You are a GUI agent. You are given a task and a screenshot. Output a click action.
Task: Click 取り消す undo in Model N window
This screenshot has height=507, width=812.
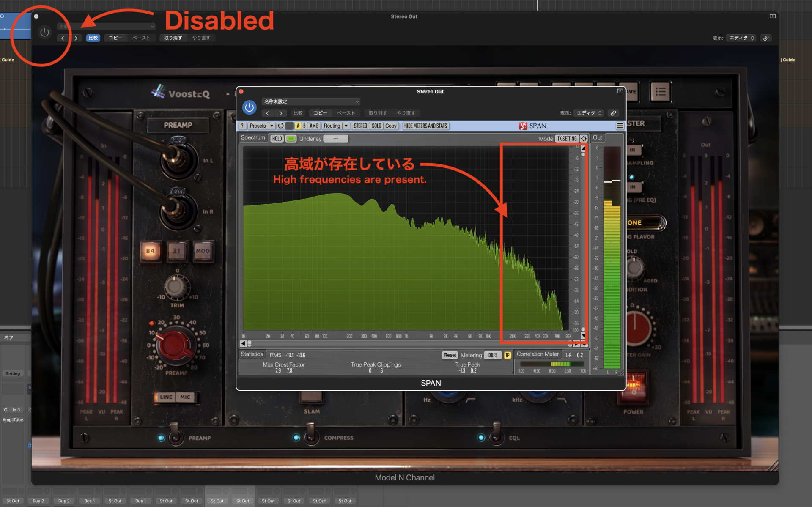click(173, 38)
